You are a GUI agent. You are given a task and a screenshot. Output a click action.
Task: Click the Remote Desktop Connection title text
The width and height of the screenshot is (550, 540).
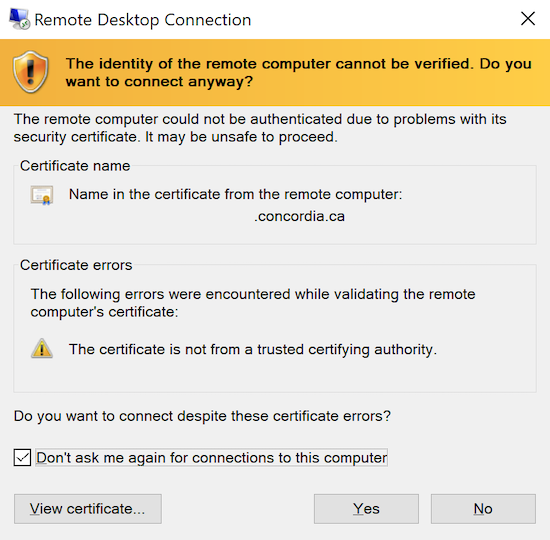click(x=143, y=20)
